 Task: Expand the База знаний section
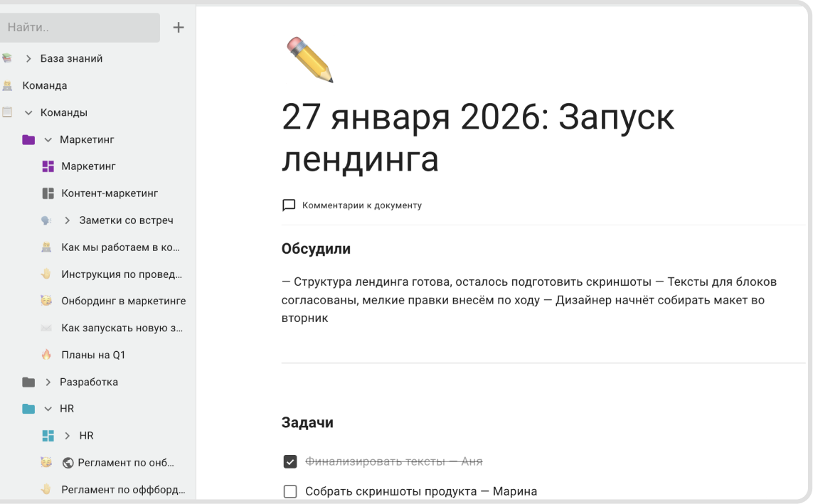click(28, 59)
